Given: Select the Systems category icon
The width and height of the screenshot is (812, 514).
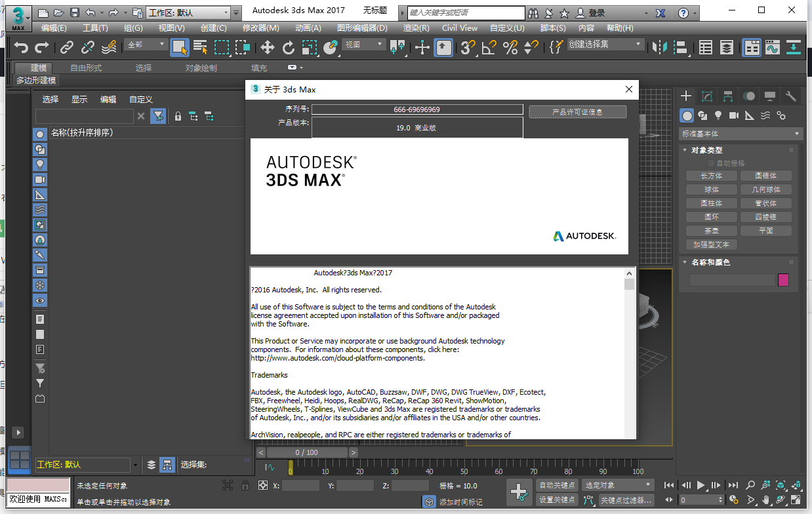Looking at the screenshot, I should (x=781, y=115).
